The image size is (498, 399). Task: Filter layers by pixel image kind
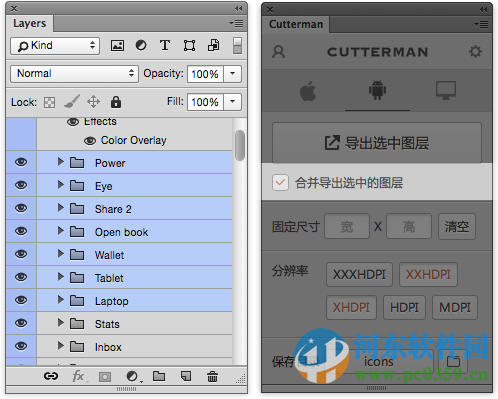117,45
